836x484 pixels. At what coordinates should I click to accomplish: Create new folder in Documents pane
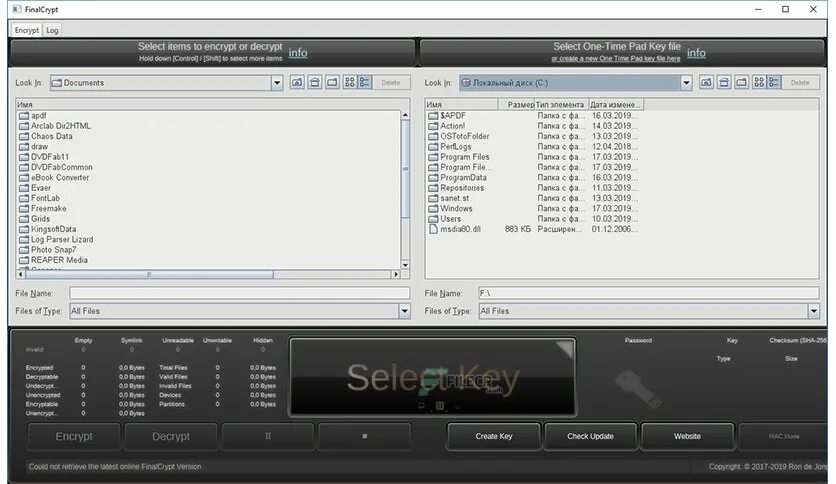tap(332, 82)
